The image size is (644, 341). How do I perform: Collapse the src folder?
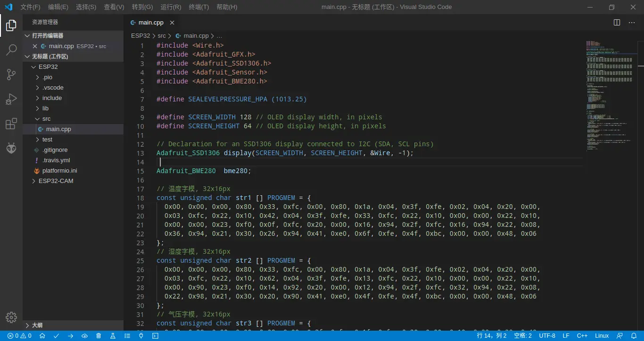73,119
